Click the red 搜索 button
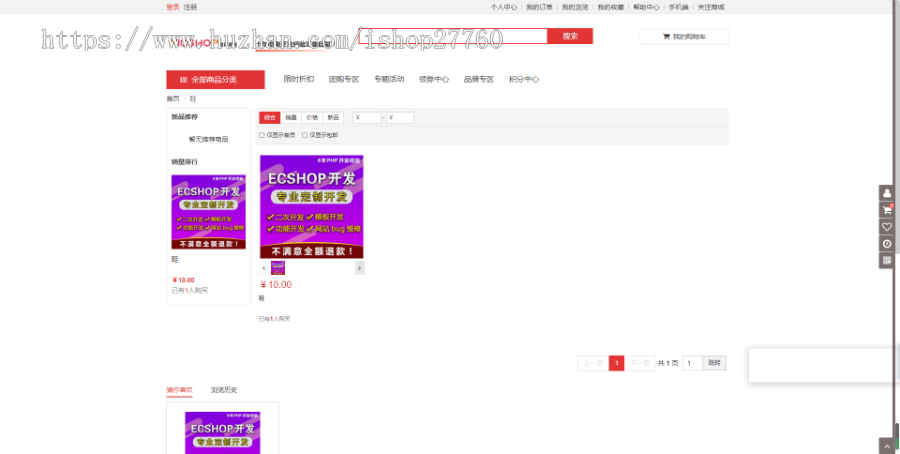The height and width of the screenshot is (454, 900). [x=570, y=36]
